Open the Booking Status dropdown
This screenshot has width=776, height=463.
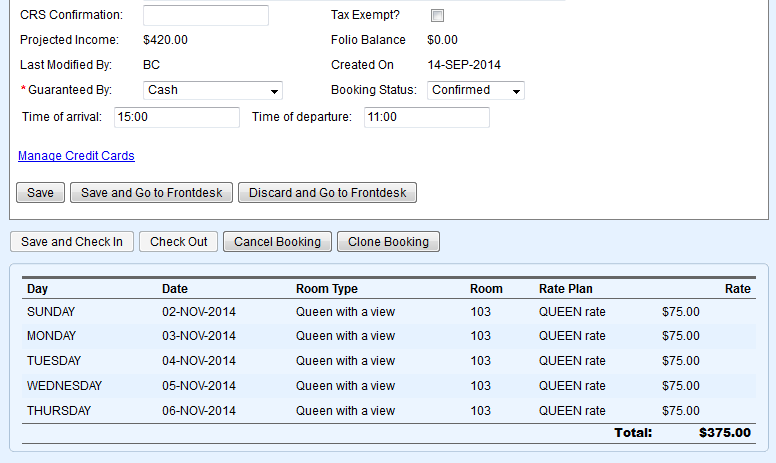476,91
